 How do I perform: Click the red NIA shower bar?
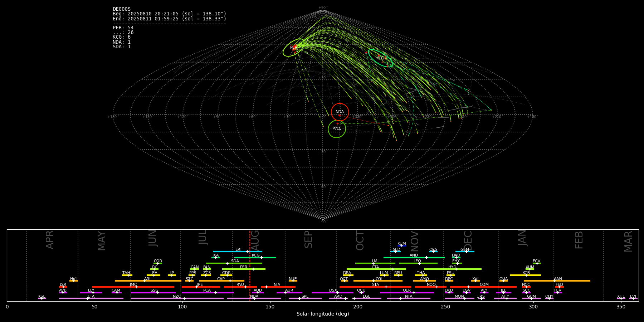pyautogui.click(x=278, y=287)
